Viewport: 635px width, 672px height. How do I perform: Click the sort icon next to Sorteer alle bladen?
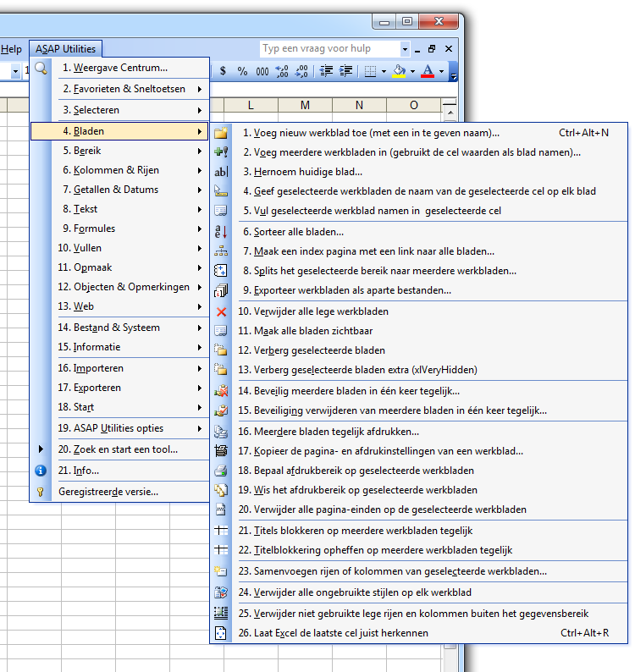(221, 232)
